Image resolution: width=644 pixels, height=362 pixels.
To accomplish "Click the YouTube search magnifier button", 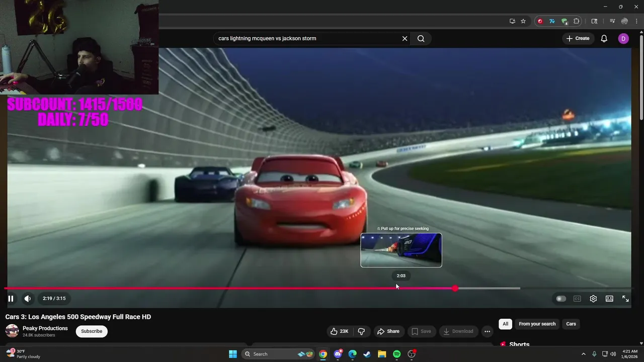I will click(421, 39).
